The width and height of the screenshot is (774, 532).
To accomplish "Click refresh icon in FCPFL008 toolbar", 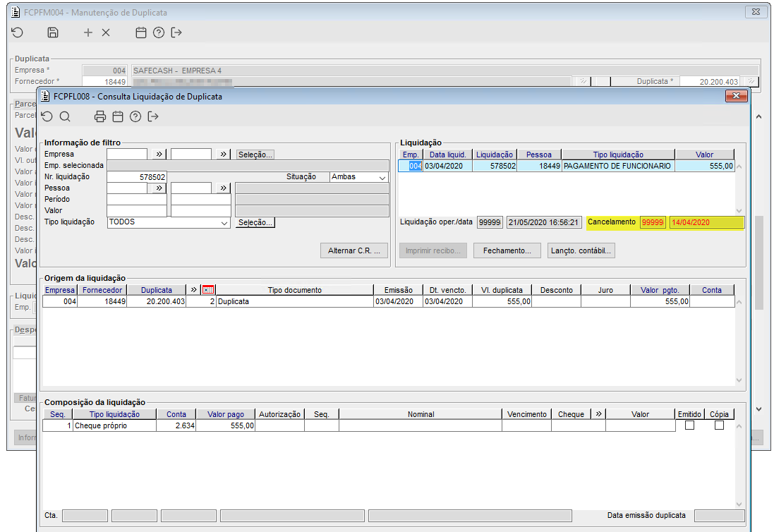I will click(x=47, y=116).
